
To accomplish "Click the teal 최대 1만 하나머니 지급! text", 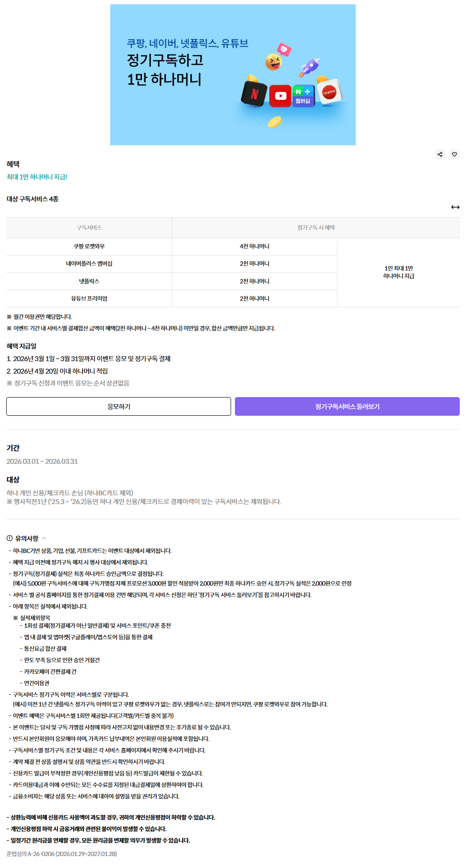I will 37,177.
